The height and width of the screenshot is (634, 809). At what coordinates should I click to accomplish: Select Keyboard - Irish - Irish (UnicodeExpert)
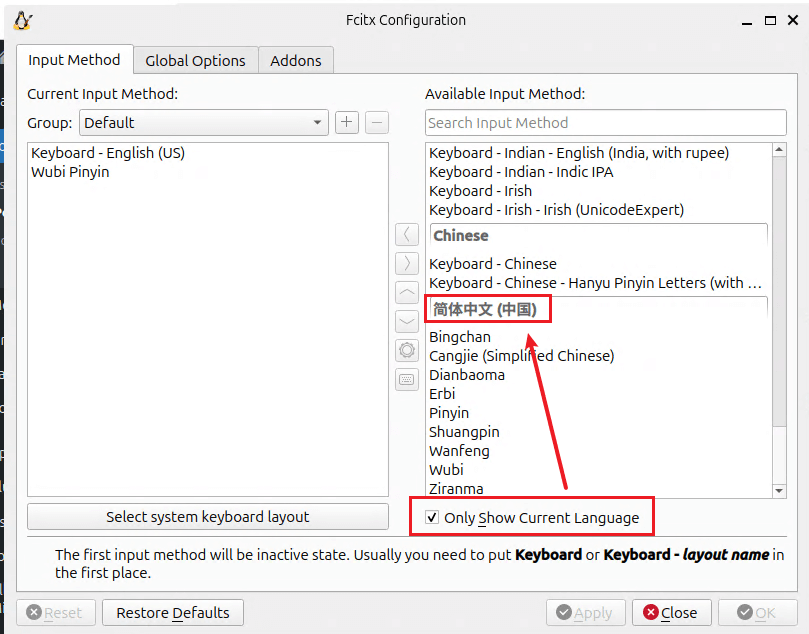pyautogui.click(x=600, y=210)
